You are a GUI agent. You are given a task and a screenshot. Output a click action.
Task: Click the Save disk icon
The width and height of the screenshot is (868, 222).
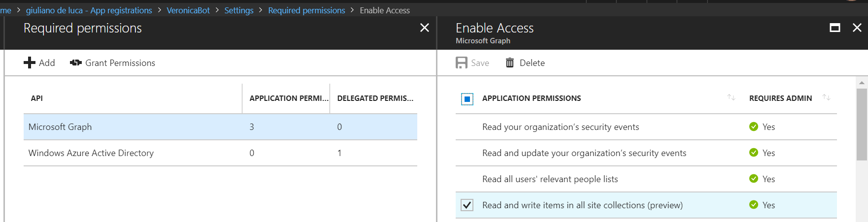click(x=461, y=63)
